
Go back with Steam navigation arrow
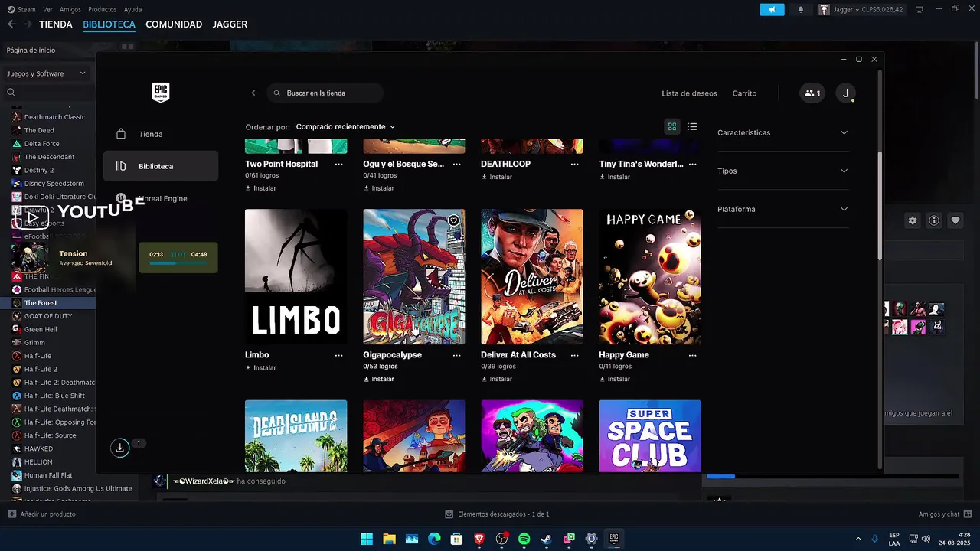(x=11, y=24)
